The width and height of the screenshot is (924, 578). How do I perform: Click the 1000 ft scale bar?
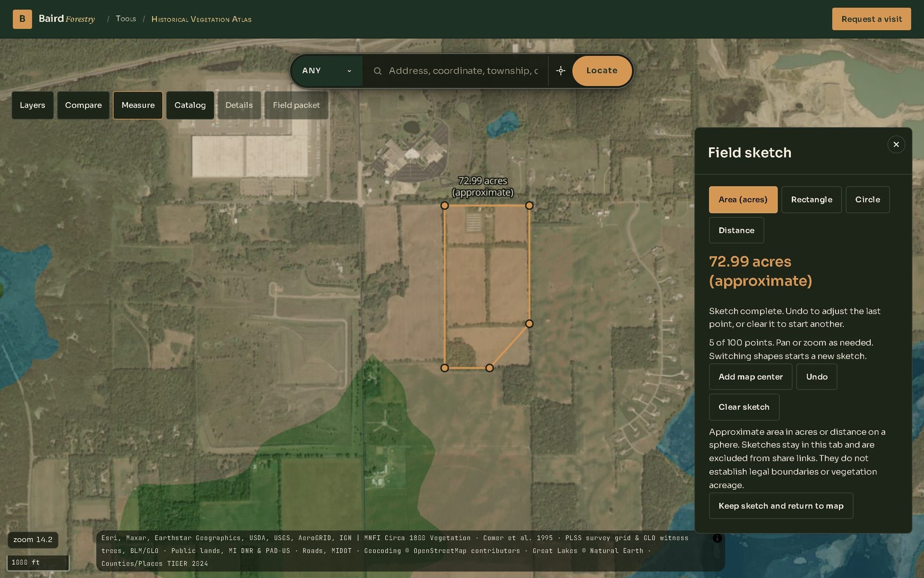click(38, 563)
